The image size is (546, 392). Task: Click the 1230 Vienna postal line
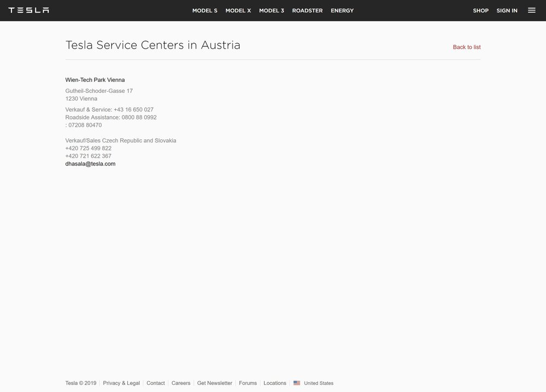(81, 98)
